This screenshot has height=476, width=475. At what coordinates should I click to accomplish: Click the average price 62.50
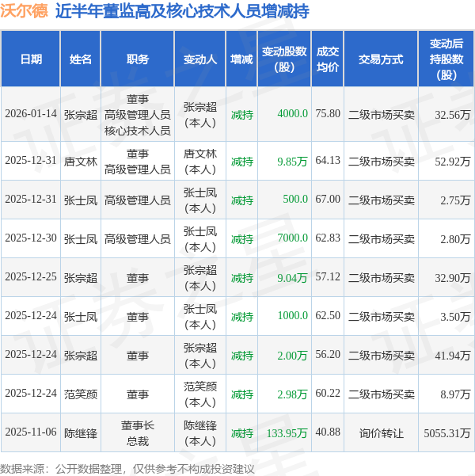point(328,316)
